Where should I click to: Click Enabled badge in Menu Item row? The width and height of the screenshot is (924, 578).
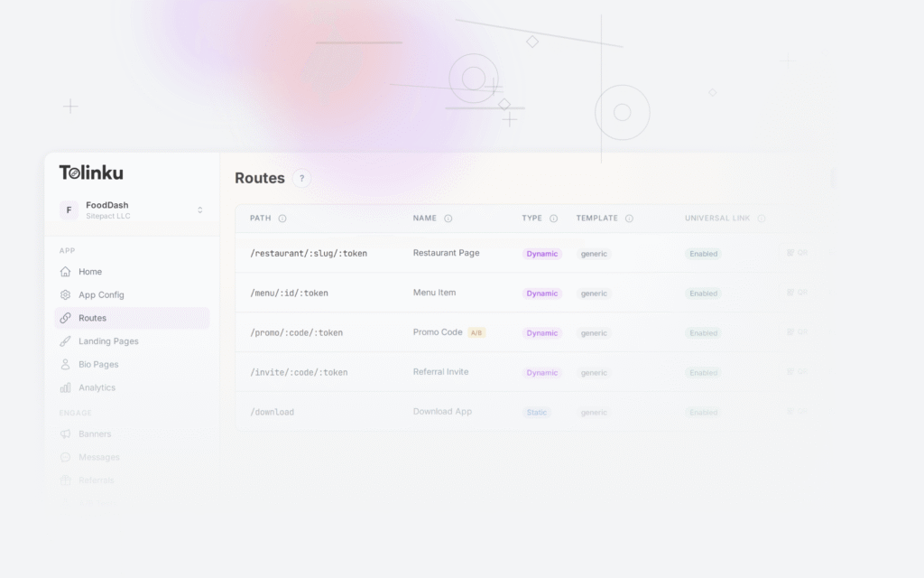point(704,294)
